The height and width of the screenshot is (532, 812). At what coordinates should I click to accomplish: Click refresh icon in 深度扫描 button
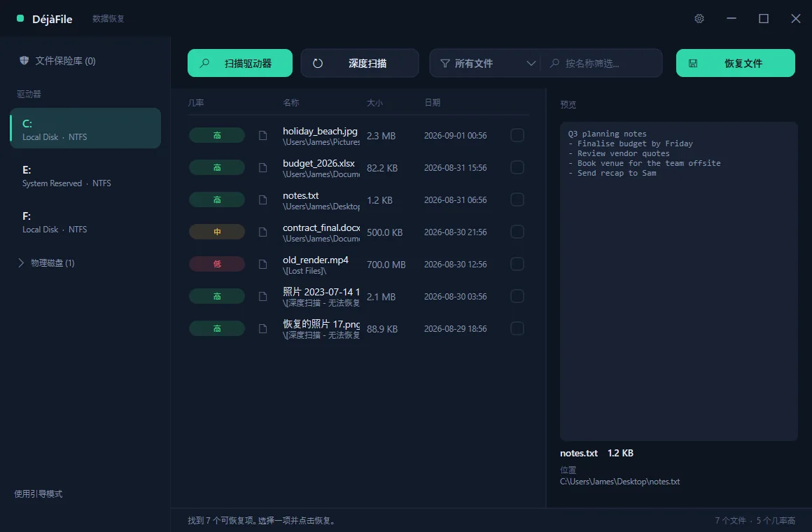318,63
